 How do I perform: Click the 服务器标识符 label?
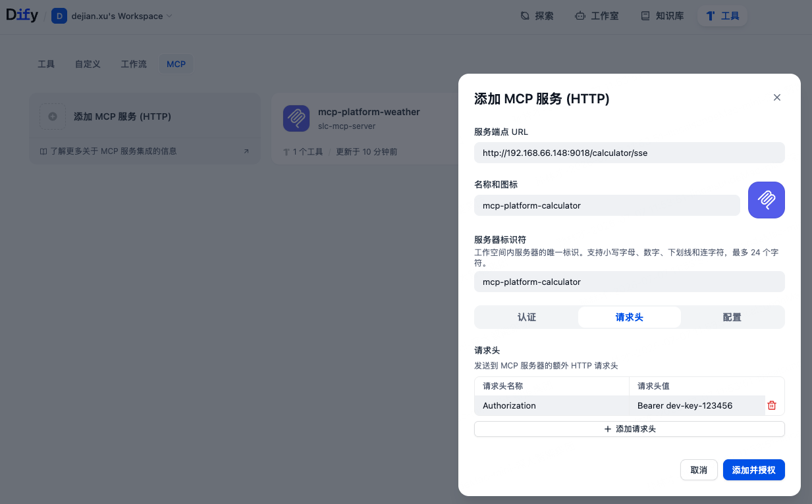[501, 239]
